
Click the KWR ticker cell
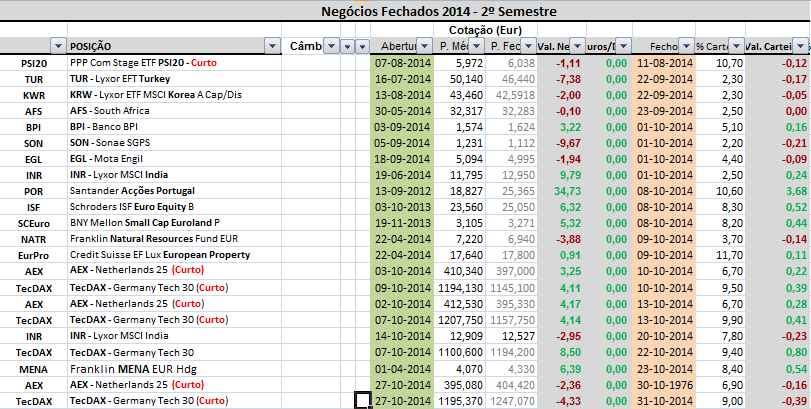34,96
